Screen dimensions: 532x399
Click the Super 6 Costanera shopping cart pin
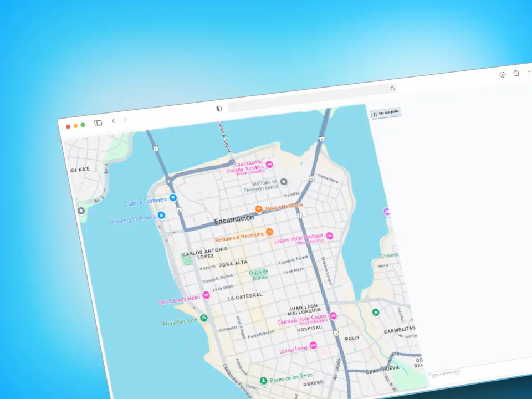(x=173, y=197)
